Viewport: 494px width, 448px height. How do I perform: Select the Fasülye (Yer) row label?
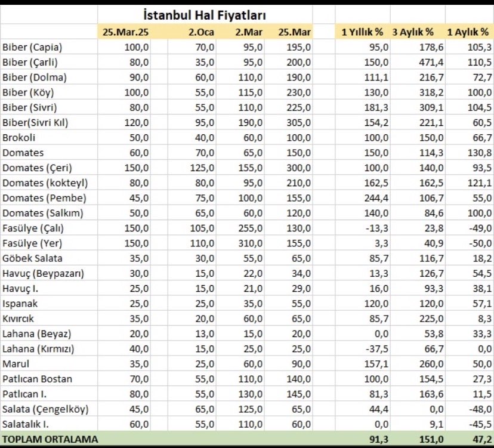[x=32, y=243]
